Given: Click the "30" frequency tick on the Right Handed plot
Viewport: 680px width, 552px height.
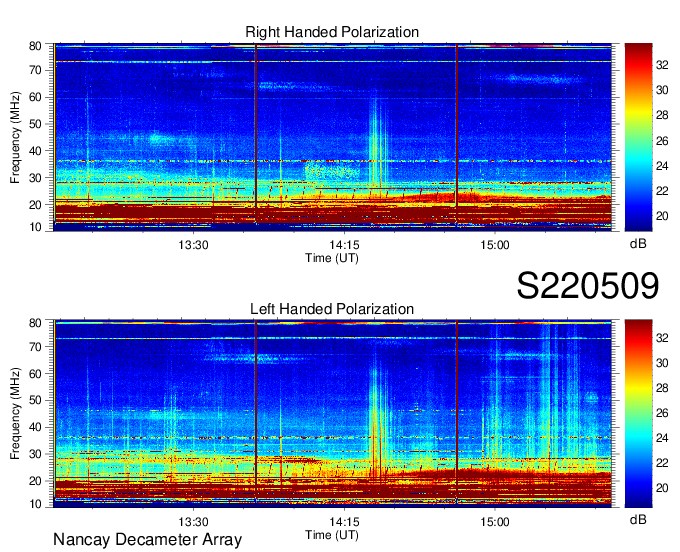Looking at the screenshot, I should coord(36,178).
